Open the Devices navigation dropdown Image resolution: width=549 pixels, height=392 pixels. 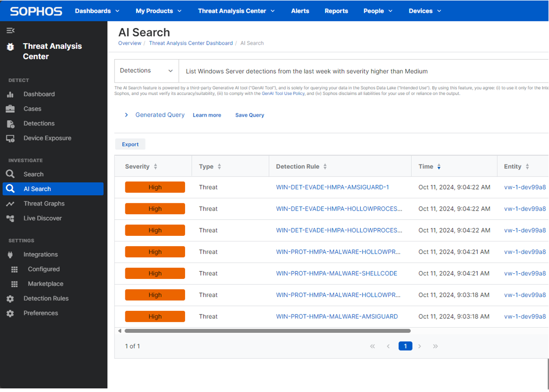[425, 10]
